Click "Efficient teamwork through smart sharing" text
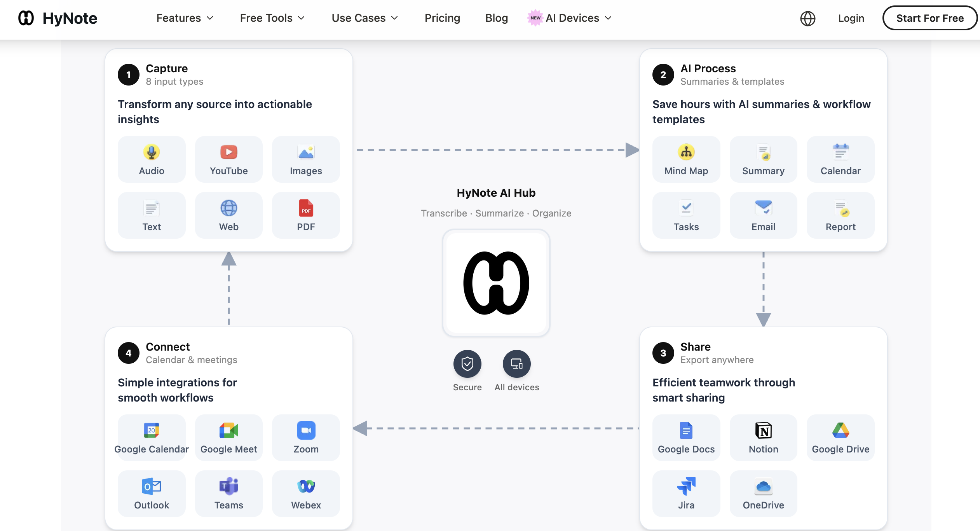This screenshot has width=980, height=531. [724, 390]
